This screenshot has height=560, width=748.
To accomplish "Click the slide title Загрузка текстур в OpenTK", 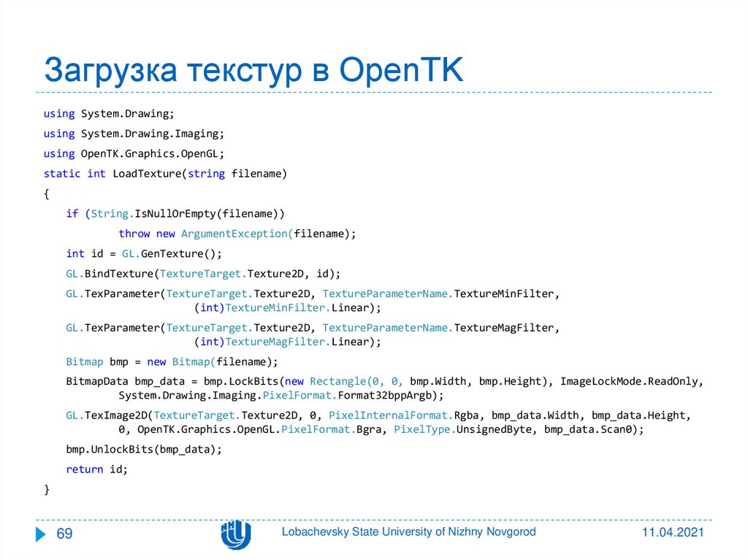I will click(x=253, y=71).
